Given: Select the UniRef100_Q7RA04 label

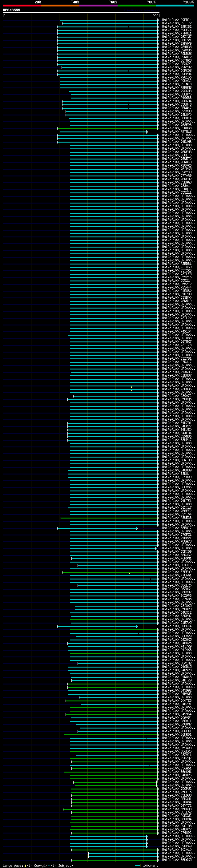Looking at the screenshot, I should (176, 802).
